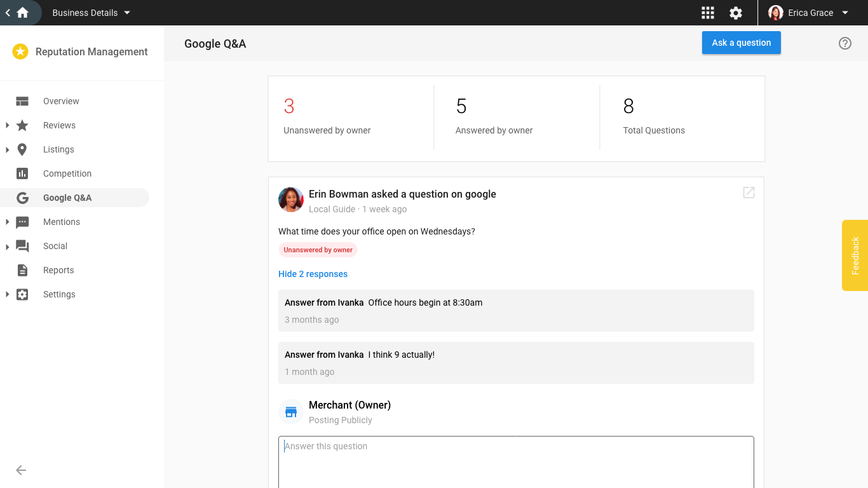Open the yellow Feedback tab
The height and width of the screenshot is (488, 868).
855,255
